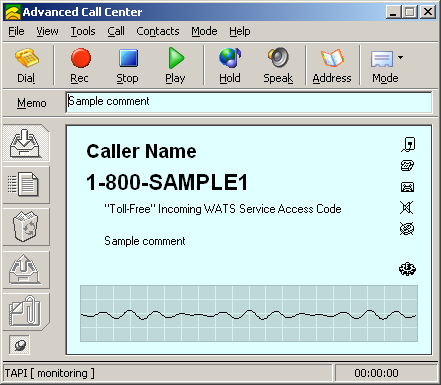
Task: Toggle the Speak speakerphone button
Action: coord(278,65)
